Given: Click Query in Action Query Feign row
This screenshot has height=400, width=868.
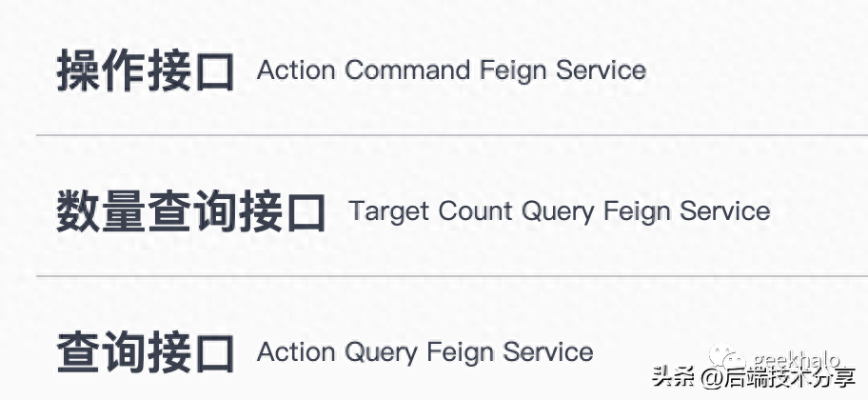Looking at the screenshot, I should click(382, 353).
